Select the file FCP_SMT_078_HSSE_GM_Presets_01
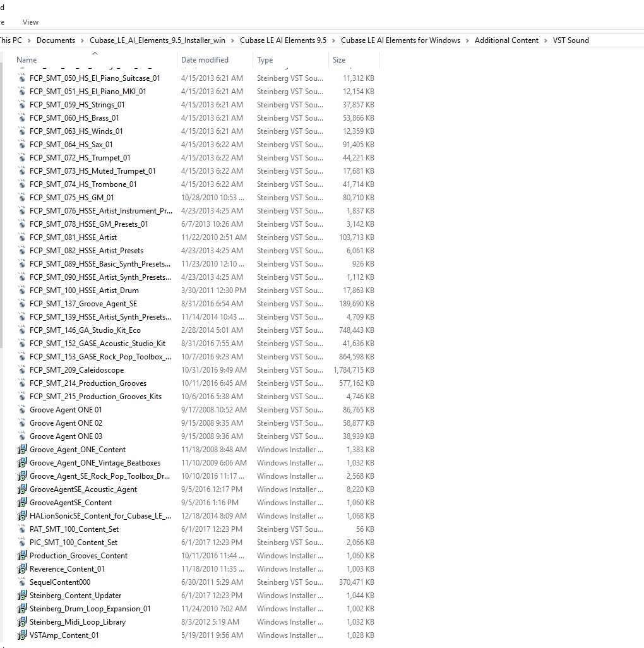 [88, 224]
